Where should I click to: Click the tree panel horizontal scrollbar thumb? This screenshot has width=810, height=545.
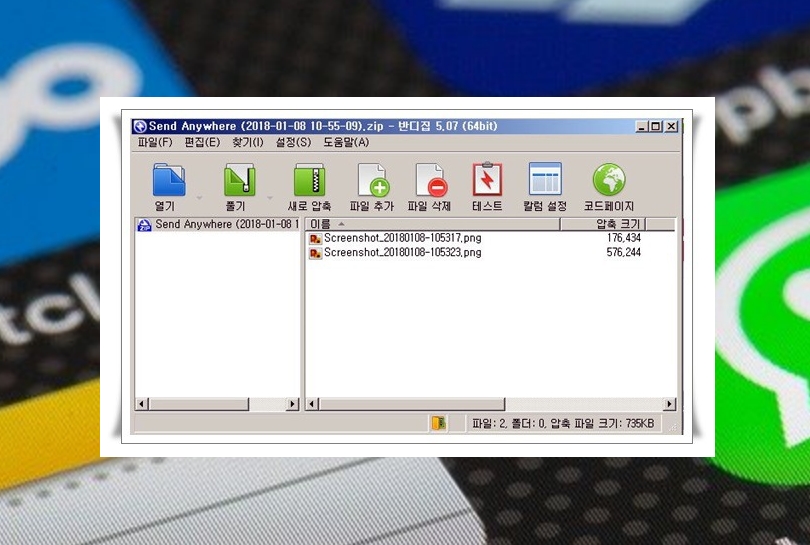coord(199,404)
